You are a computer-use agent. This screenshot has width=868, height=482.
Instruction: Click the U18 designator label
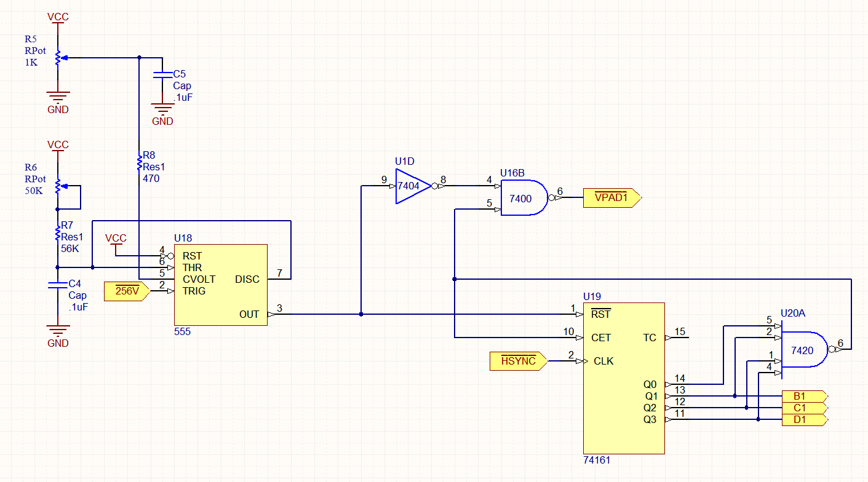click(183, 238)
